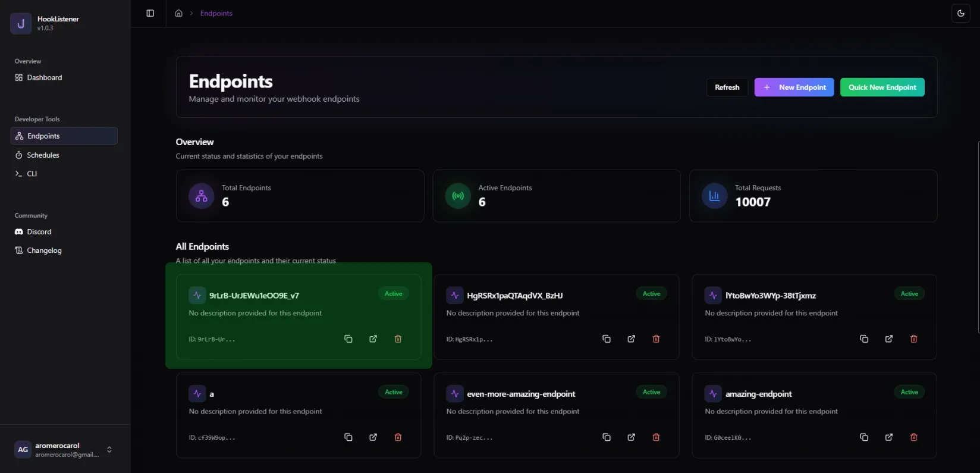
Task: Delete the amazing-endpoint with trash icon
Action: coord(913,437)
